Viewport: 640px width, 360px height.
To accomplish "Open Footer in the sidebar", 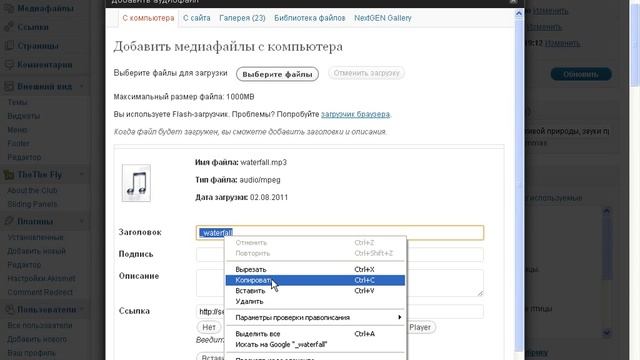I will pyautogui.click(x=18, y=143).
